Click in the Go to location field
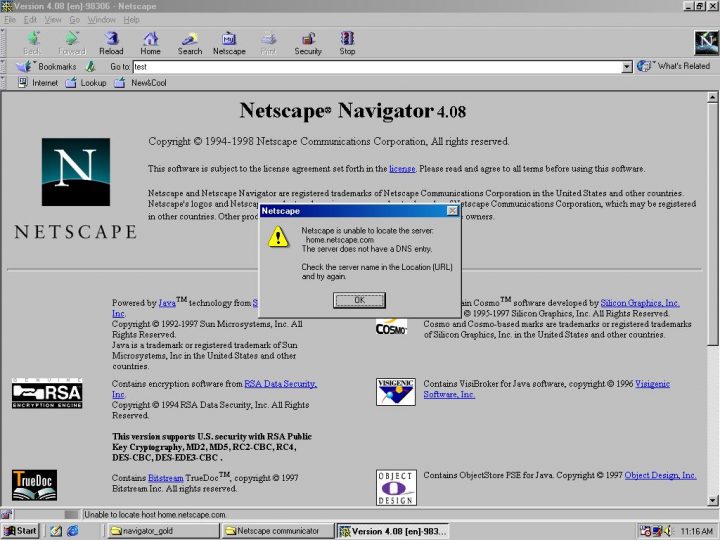 377,67
